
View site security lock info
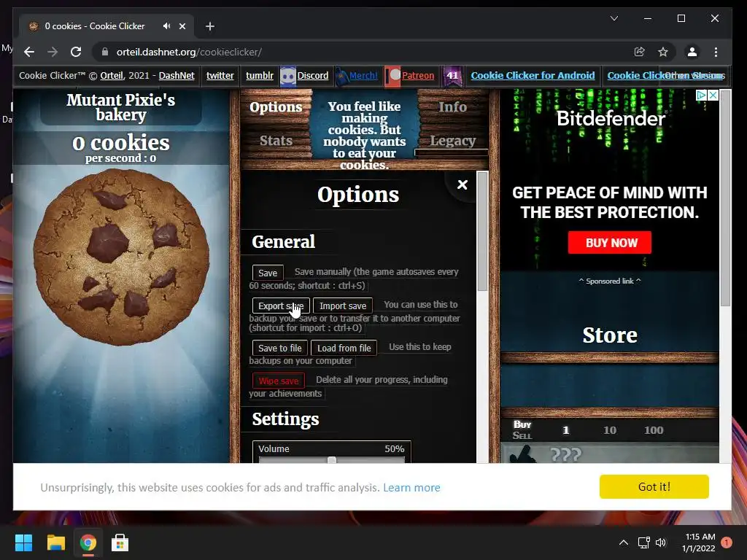pyautogui.click(x=105, y=52)
